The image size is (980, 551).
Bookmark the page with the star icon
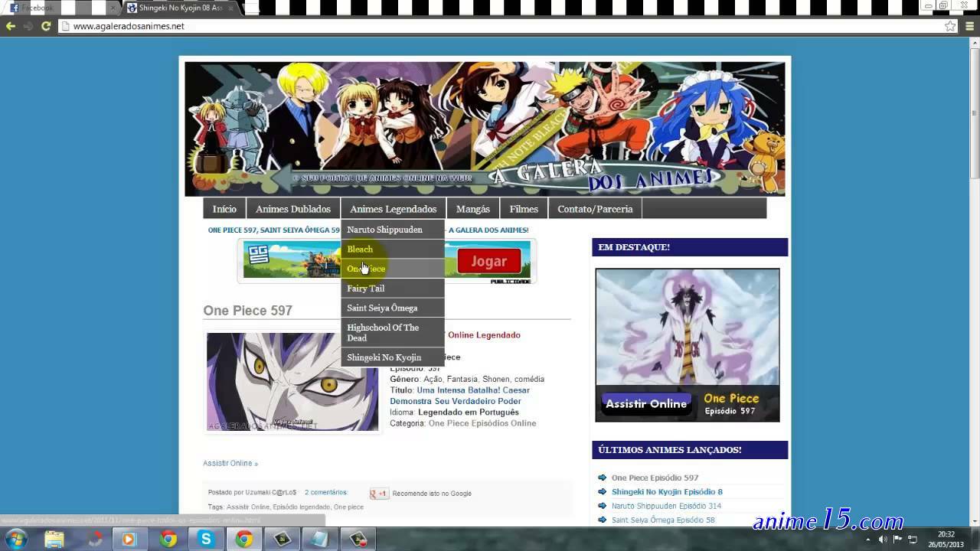click(x=950, y=26)
